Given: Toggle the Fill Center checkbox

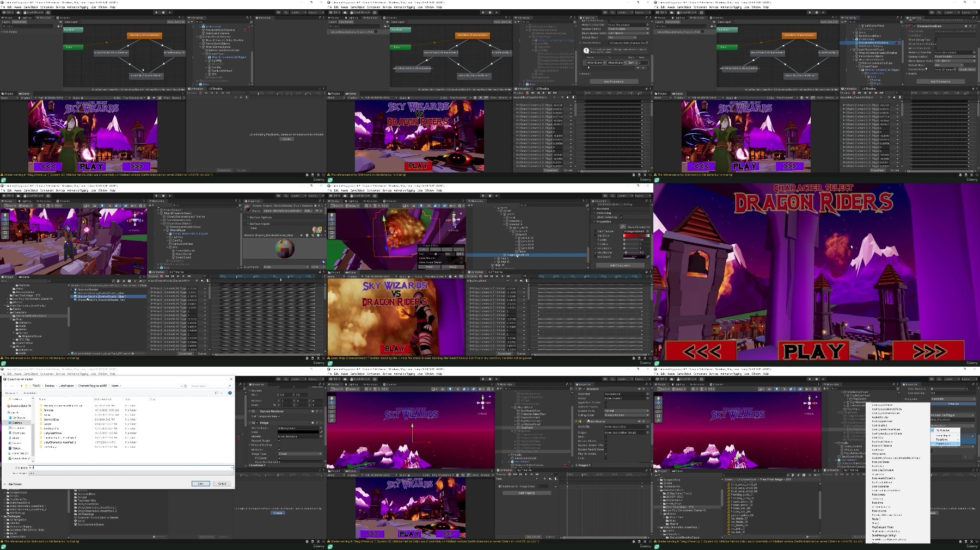Looking at the screenshot, I should (x=279, y=458).
